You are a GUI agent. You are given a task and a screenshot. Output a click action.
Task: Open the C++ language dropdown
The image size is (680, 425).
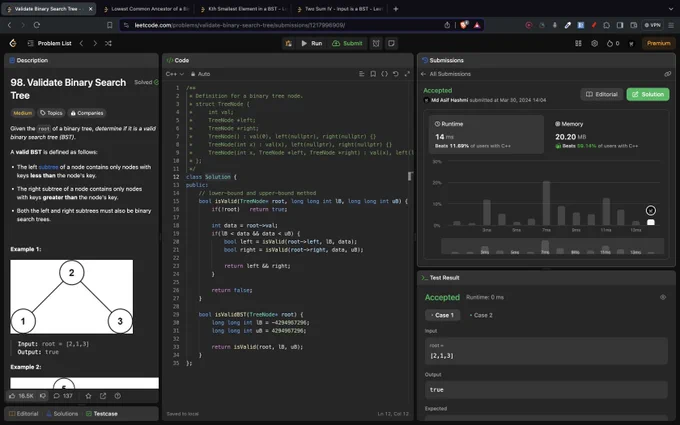coord(175,74)
